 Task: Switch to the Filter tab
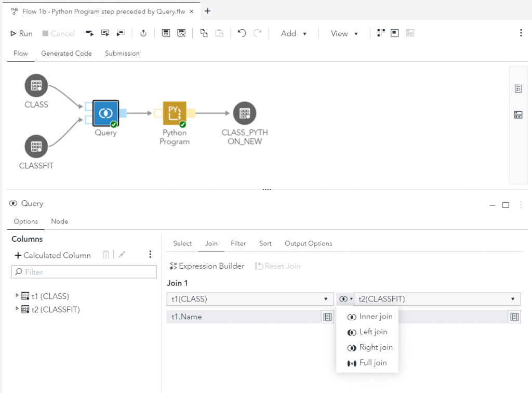238,243
